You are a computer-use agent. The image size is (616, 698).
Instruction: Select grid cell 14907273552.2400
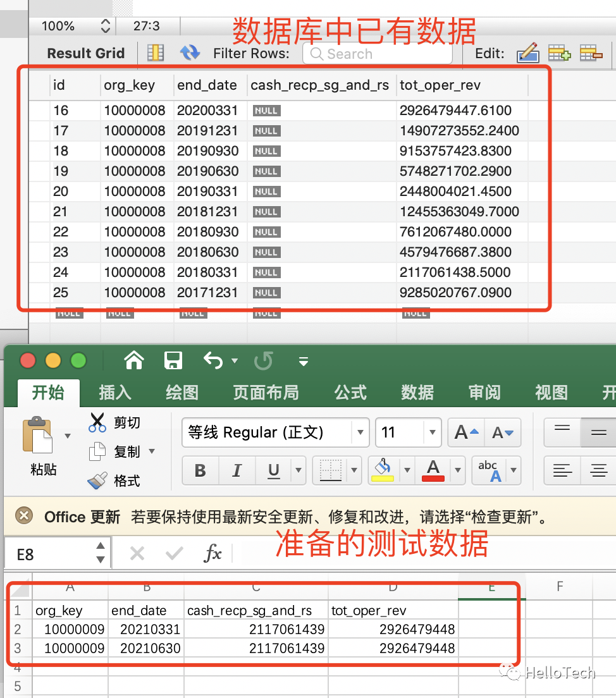tap(462, 130)
